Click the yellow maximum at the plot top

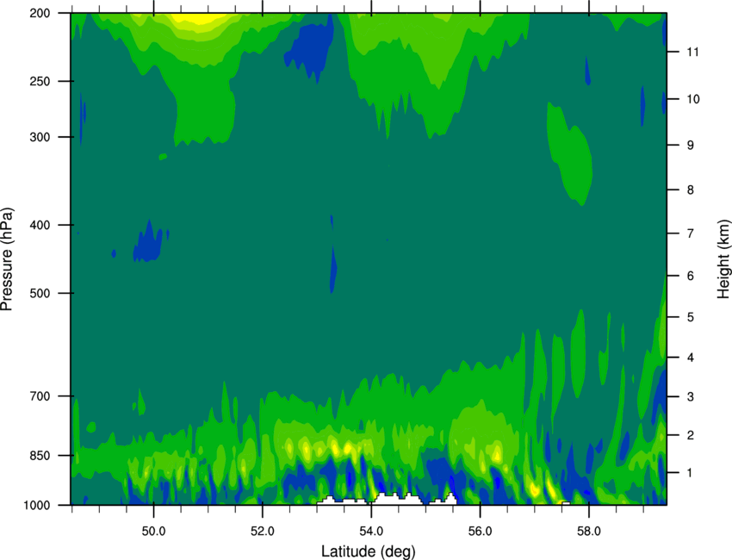pyautogui.click(x=199, y=18)
